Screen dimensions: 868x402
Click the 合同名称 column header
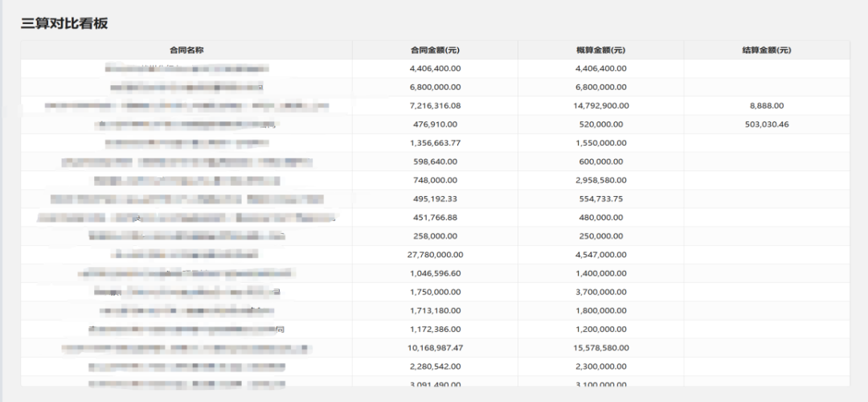pos(186,50)
